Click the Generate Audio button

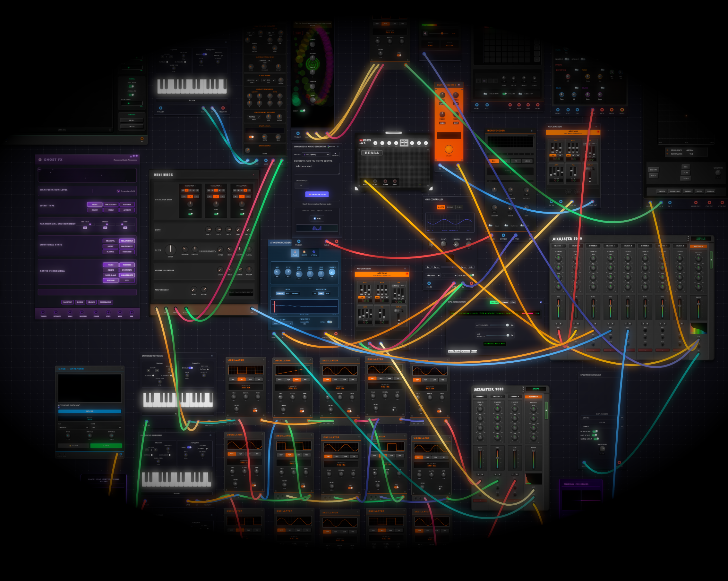[317, 194]
